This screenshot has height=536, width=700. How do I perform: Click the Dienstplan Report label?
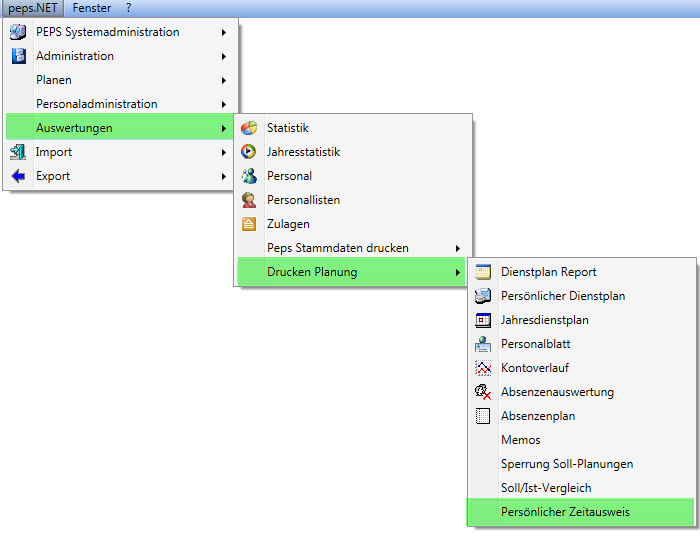point(549,272)
